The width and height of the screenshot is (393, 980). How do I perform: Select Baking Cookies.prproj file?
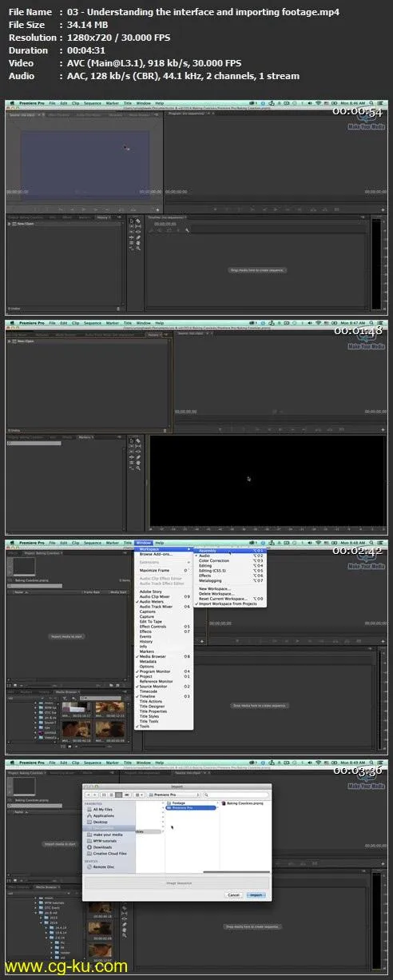[x=244, y=803]
